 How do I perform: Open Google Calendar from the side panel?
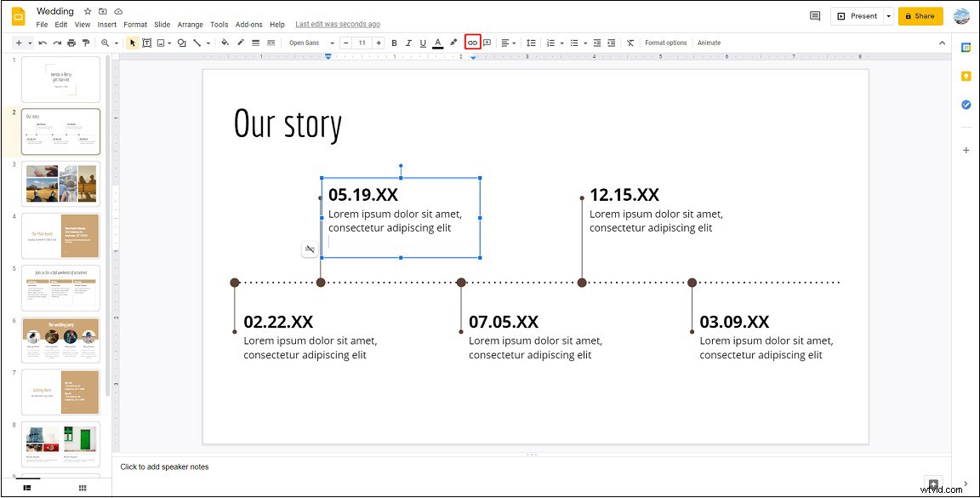(966, 47)
